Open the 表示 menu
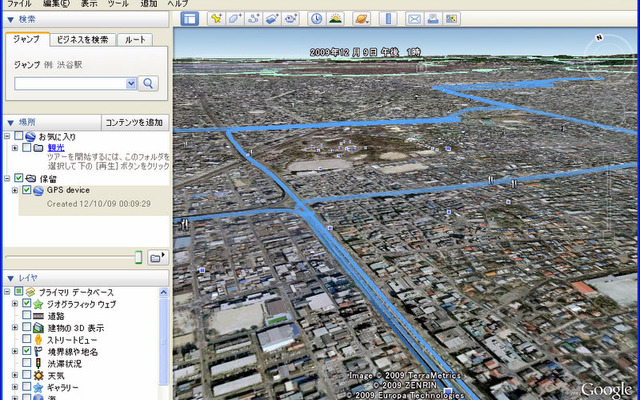 point(89,4)
